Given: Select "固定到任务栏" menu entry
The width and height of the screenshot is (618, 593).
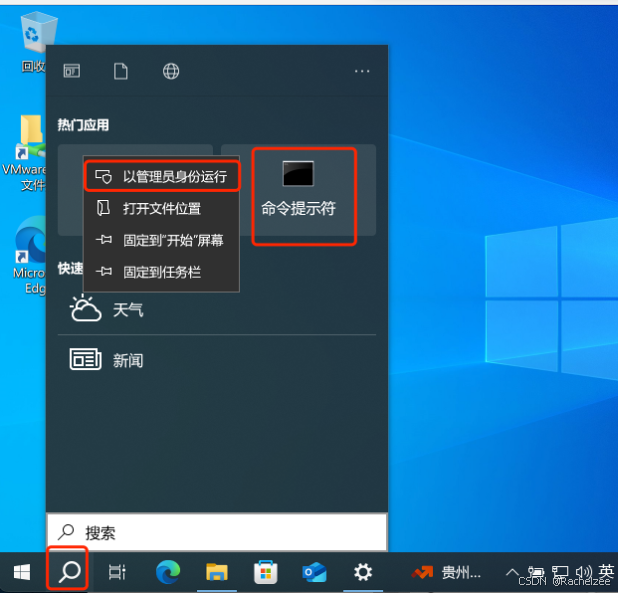Looking at the screenshot, I should point(161,272).
